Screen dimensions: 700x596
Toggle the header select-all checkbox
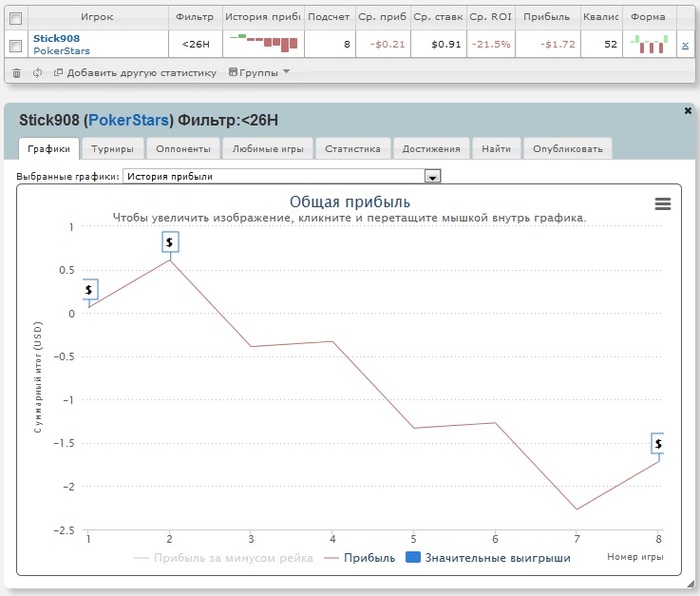pos(16,18)
